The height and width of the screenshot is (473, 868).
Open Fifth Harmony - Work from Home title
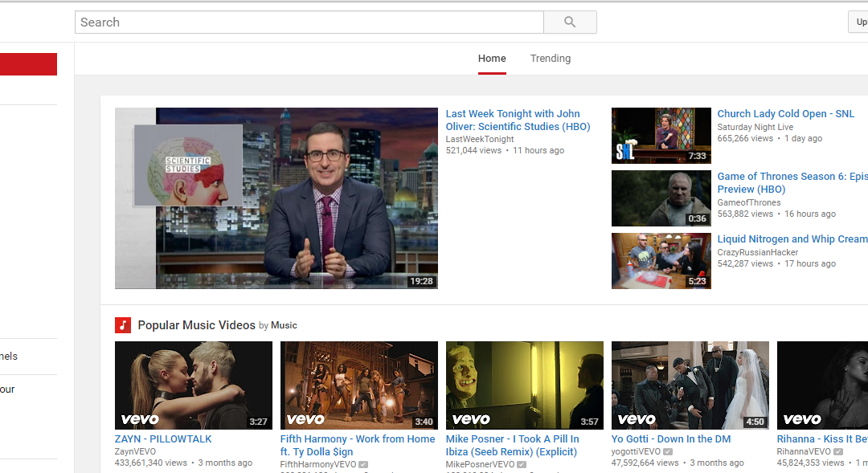[358, 446]
